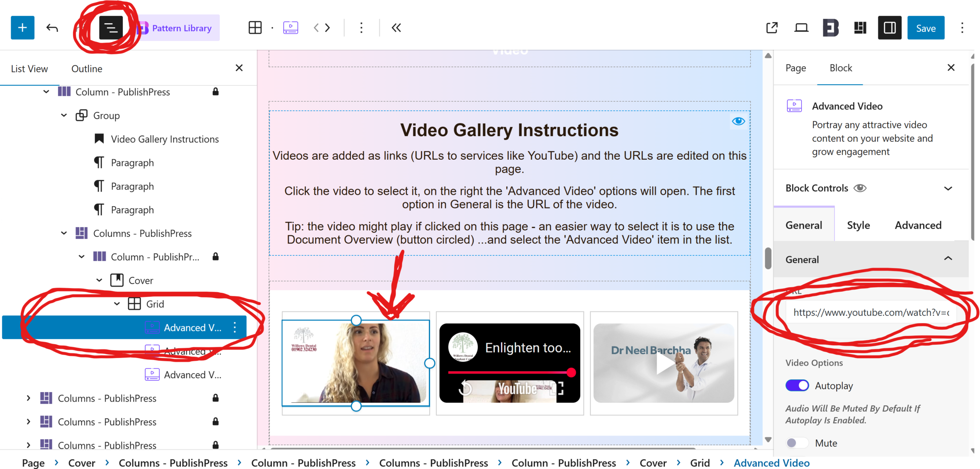Switch to the Style tab
980x469 pixels.
(x=858, y=225)
